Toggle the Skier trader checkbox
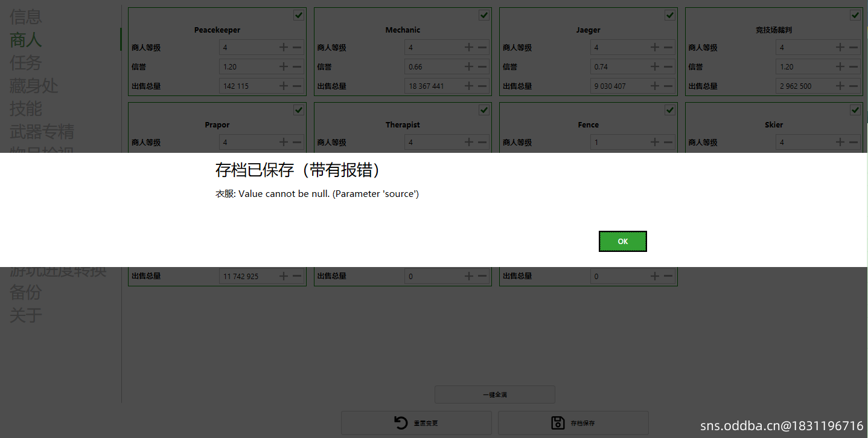Image resolution: width=868 pixels, height=438 pixels. pos(855,110)
